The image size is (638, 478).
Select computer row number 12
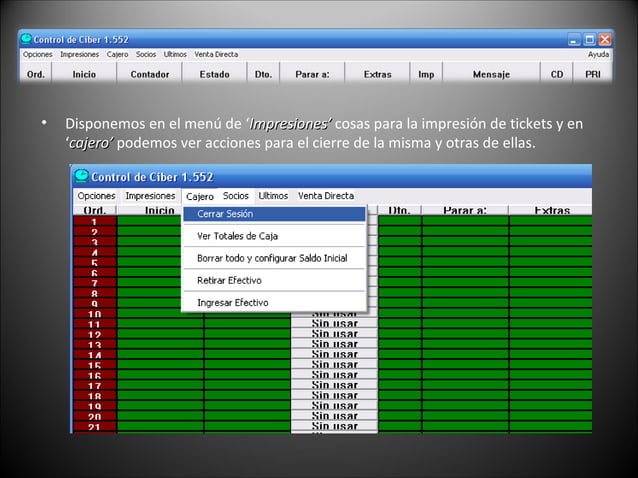pyautogui.click(x=94, y=334)
